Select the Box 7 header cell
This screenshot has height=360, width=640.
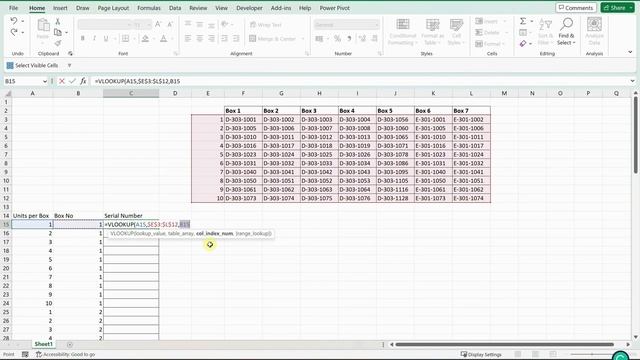[471, 111]
